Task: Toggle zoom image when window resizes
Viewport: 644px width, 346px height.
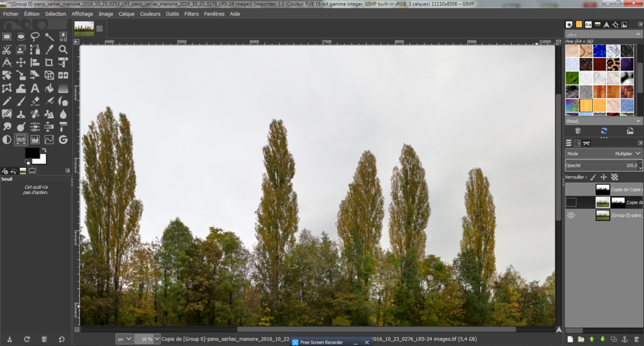Action: click(558, 42)
